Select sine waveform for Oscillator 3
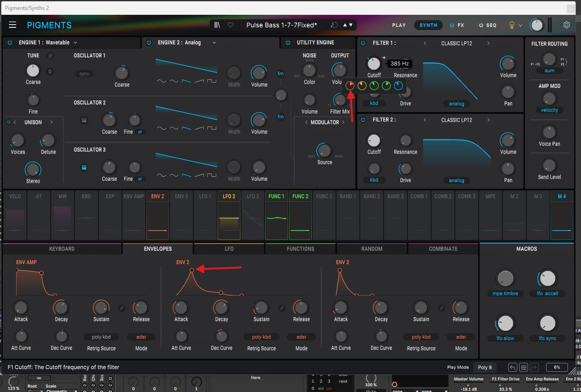 coord(161,175)
